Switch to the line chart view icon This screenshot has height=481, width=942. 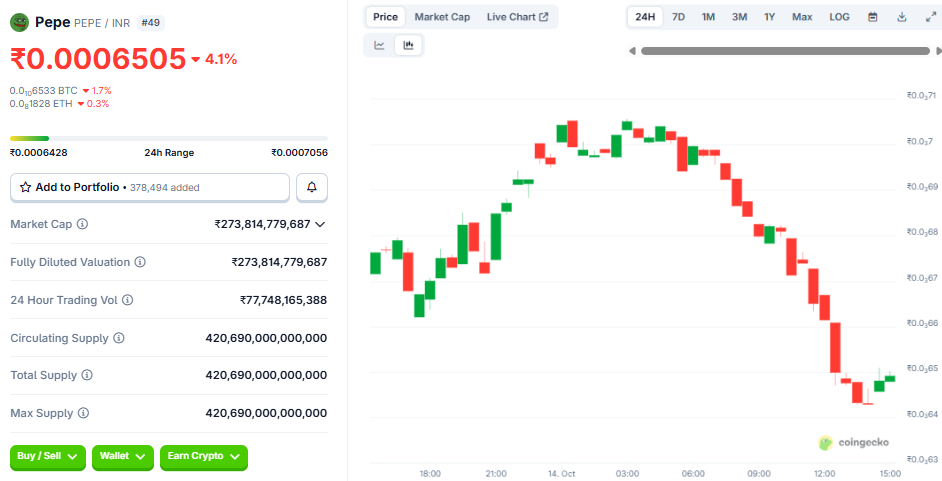[380, 45]
